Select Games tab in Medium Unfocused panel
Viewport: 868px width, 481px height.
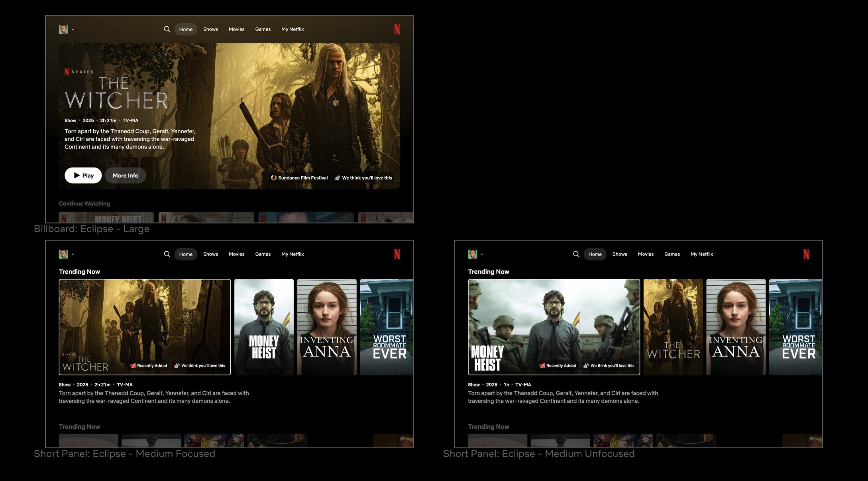pyautogui.click(x=672, y=254)
